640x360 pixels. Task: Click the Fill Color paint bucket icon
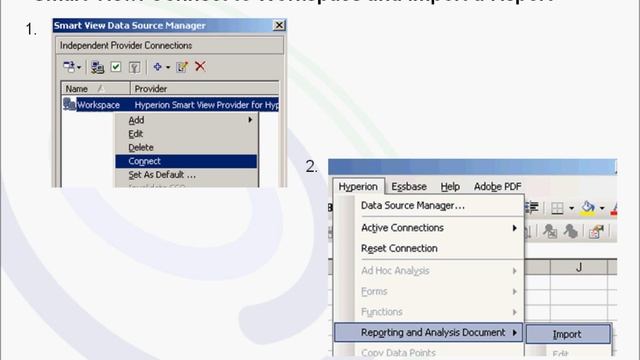pyautogui.click(x=588, y=208)
